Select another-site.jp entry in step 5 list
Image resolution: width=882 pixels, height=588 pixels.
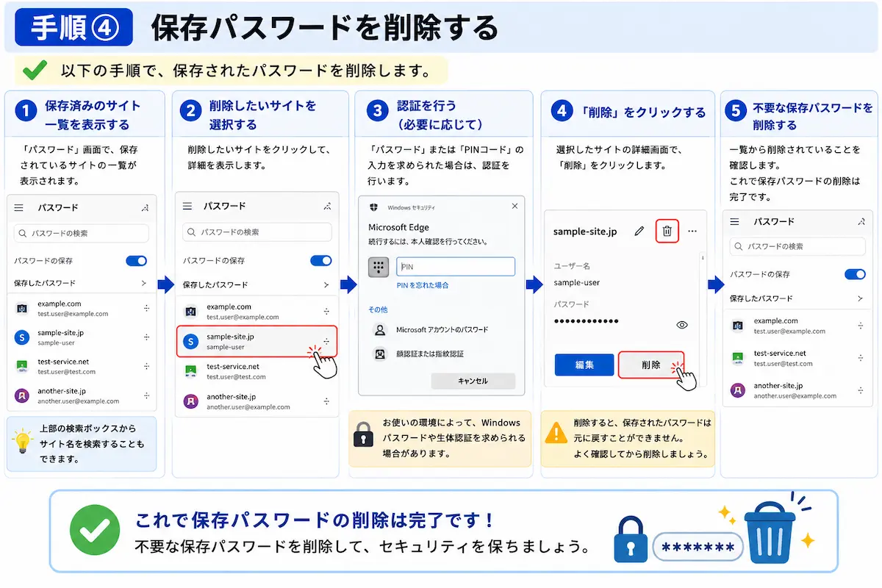click(x=797, y=390)
